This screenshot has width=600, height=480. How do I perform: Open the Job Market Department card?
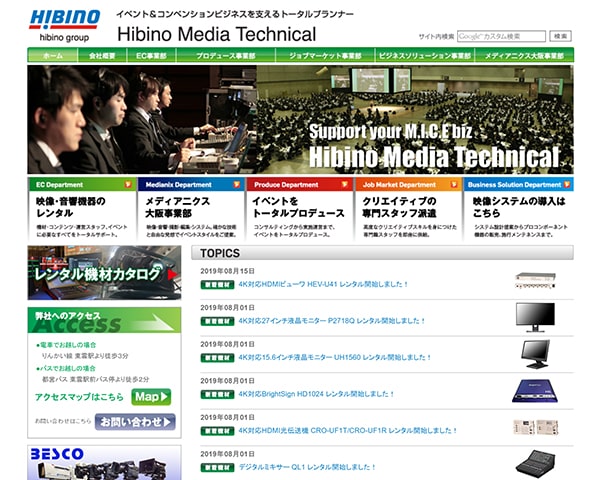click(408, 209)
